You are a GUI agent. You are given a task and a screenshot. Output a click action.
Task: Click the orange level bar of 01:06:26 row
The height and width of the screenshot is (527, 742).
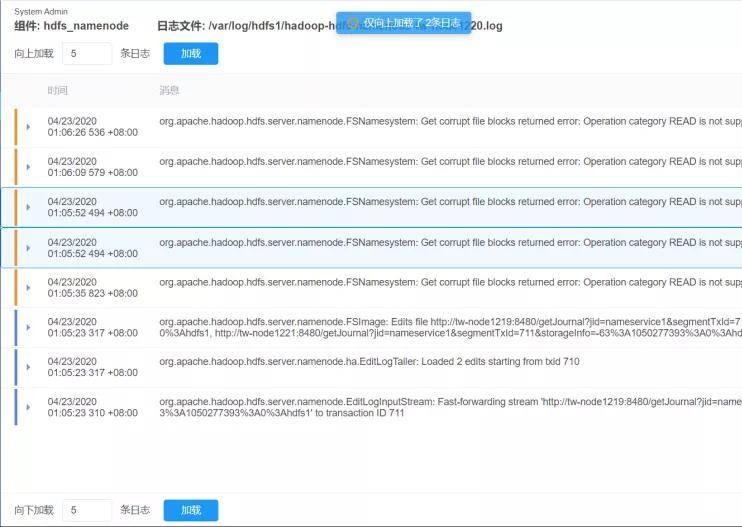[16, 127]
